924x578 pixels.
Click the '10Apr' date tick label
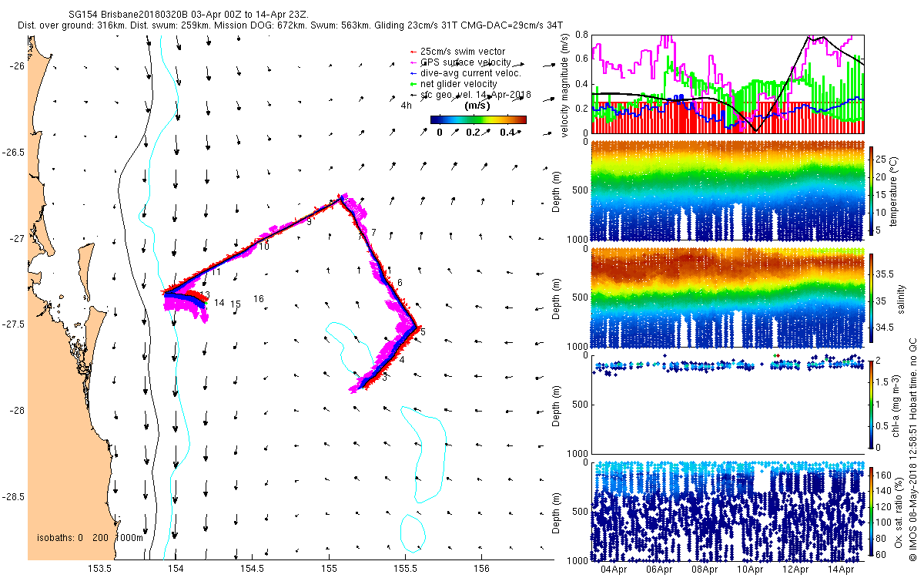750,570
